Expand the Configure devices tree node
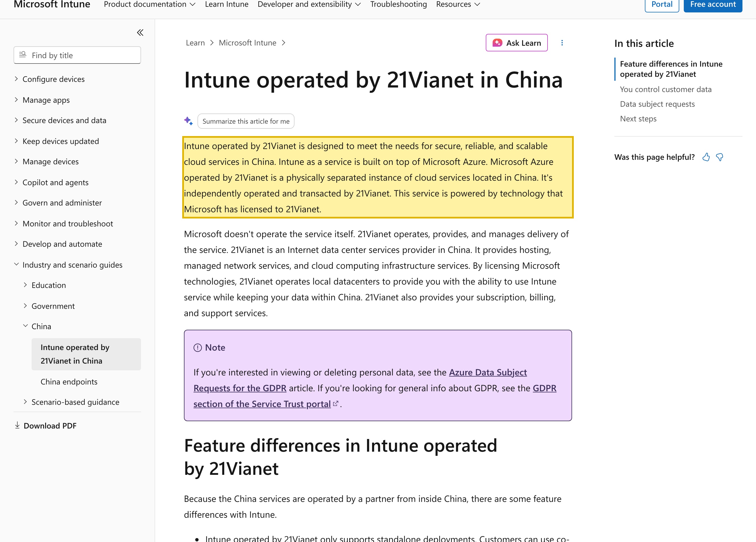This screenshot has height=542, width=756. [x=50, y=79]
